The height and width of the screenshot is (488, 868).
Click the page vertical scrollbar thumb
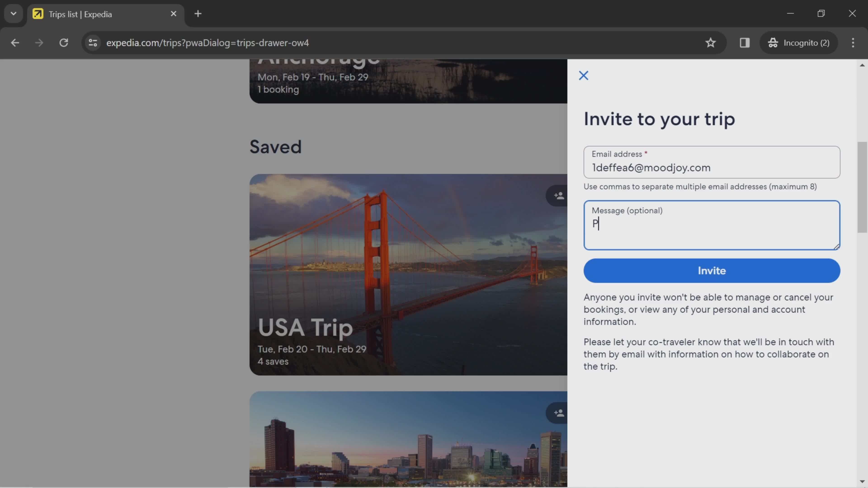pos(862,187)
